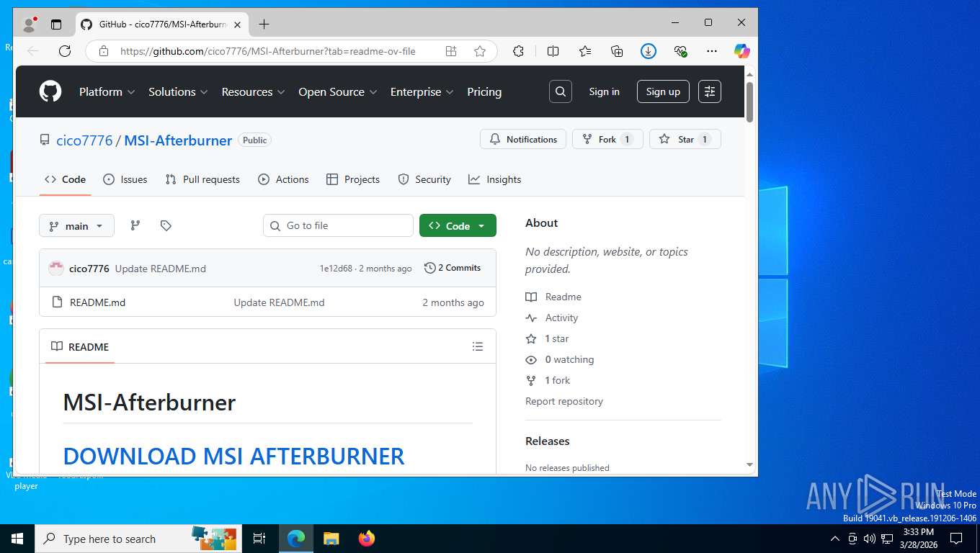Open Split screen in Edge toolbar

(553, 51)
